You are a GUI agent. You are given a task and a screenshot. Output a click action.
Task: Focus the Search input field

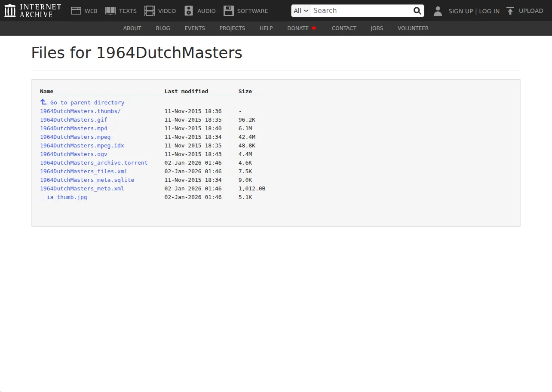[361, 11]
